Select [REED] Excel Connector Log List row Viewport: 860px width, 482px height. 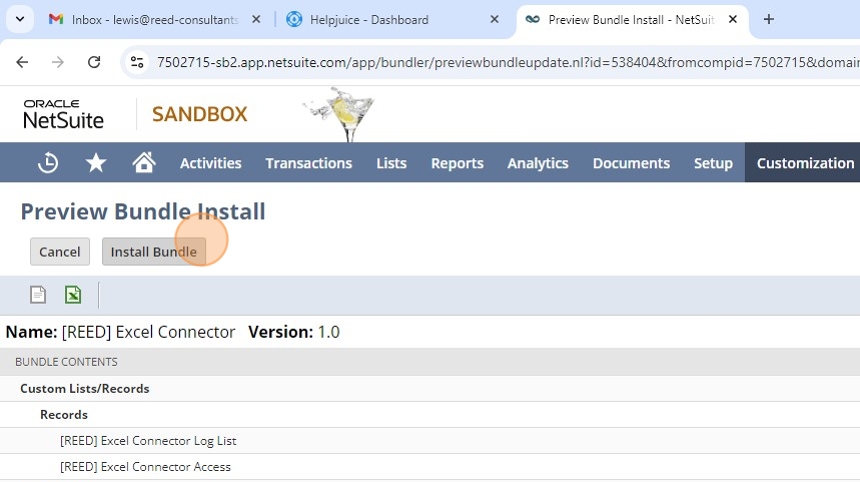[x=430, y=441]
